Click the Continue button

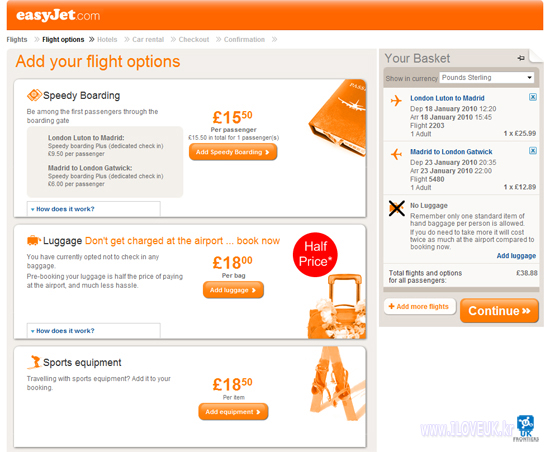pyautogui.click(x=499, y=311)
